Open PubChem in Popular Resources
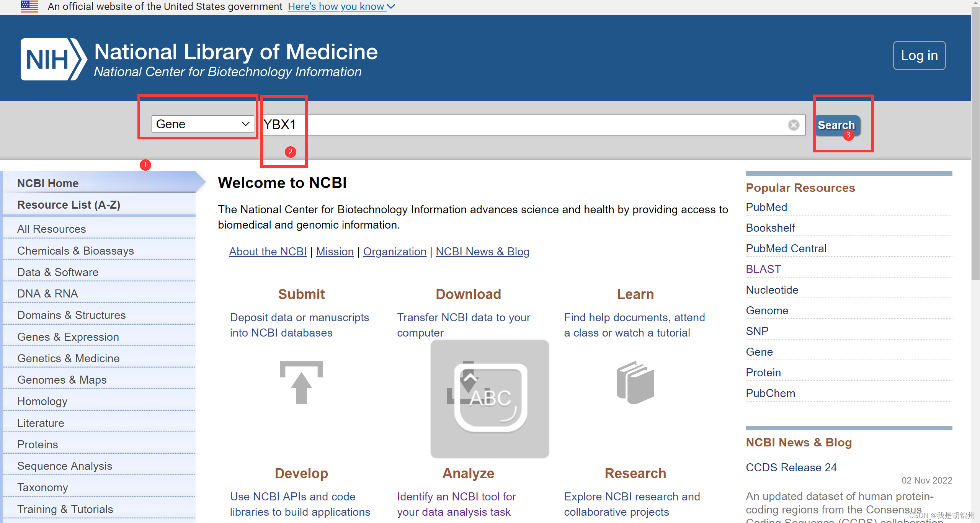980x523 pixels. tap(771, 393)
